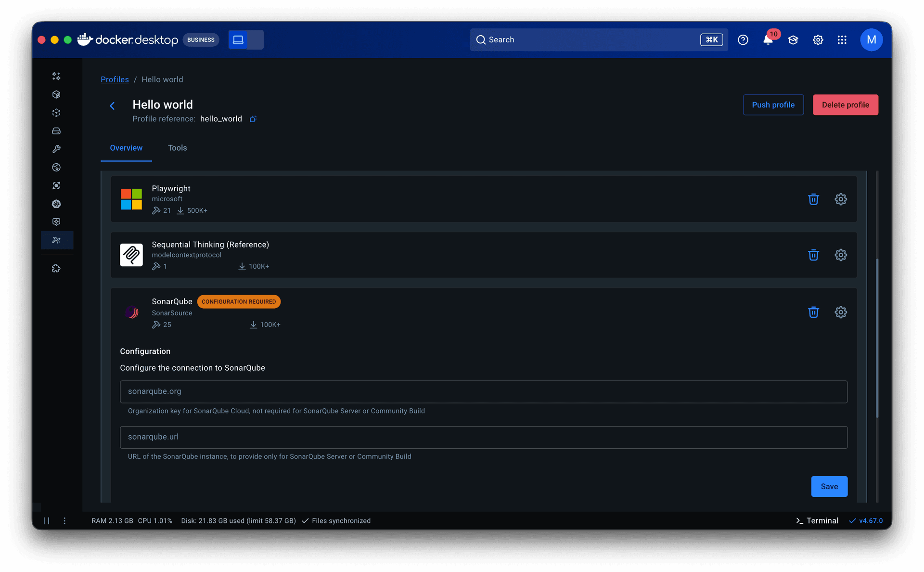Follow the Profiles breadcrumb link
The height and width of the screenshot is (572, 924).
(115, 79)
